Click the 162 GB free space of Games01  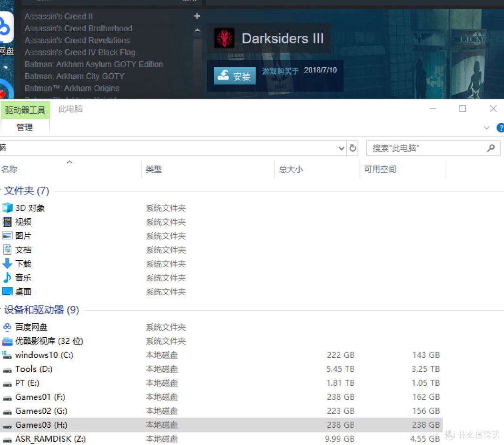coord(426,397)
